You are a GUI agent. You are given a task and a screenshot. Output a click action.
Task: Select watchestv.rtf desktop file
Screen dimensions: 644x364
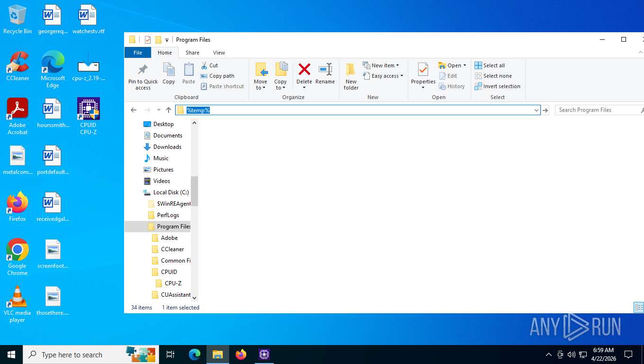(88, 19)
